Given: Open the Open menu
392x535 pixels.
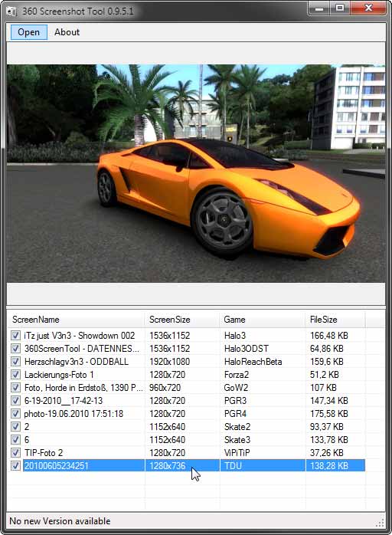Looking at the screenshot, I should [x=28, y=32].
